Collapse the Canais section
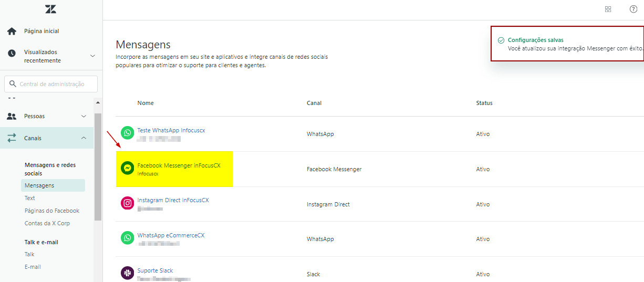The height and width of the screenshot is (282, 644). (84, 138)
